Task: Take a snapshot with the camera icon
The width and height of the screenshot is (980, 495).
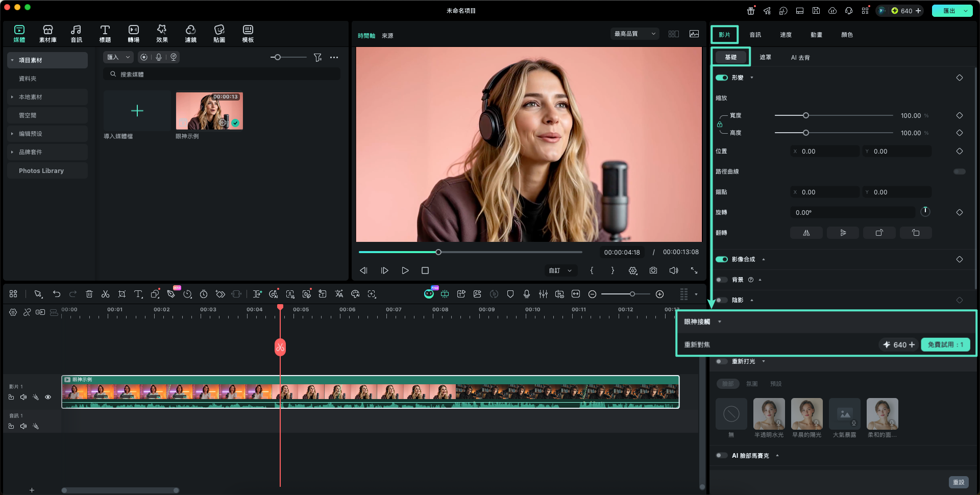Action: pos(653,270)
